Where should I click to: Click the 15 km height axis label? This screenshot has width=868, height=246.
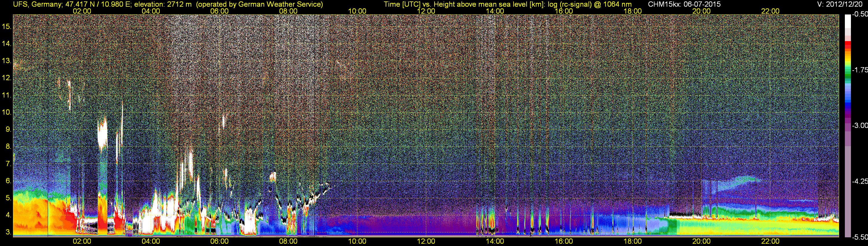[x=6, y=26]
